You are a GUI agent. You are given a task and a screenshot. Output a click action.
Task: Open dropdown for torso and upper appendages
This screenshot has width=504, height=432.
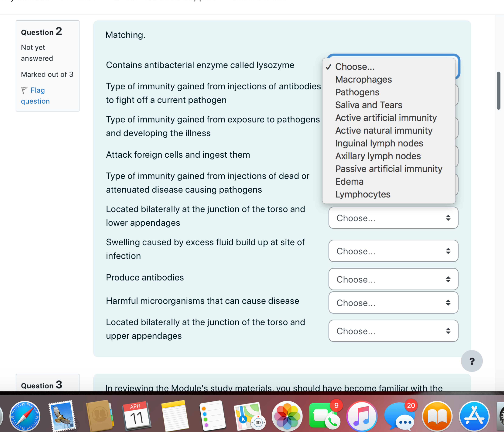[393, 331]
